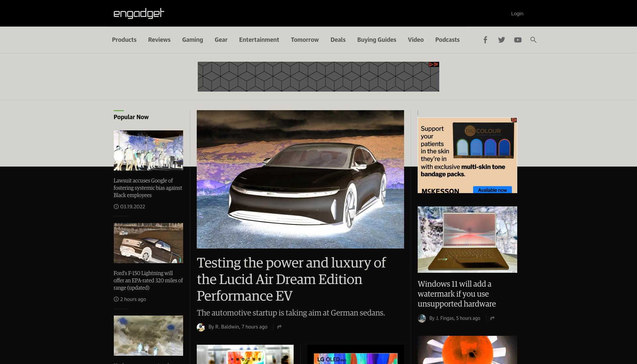Open the Deals page
The height and width of the screenshot is (364, 637).
click(338, 40)
